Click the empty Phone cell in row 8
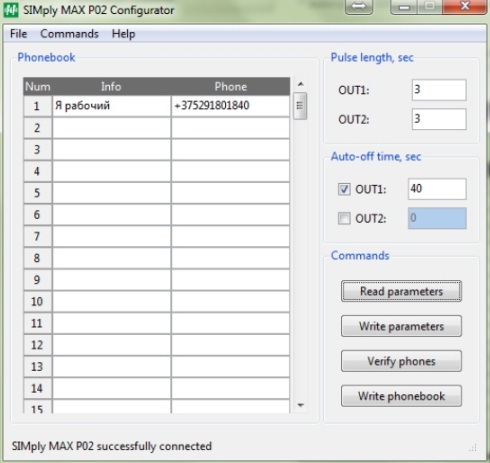 pyautogui.click(x=230, y=258)
